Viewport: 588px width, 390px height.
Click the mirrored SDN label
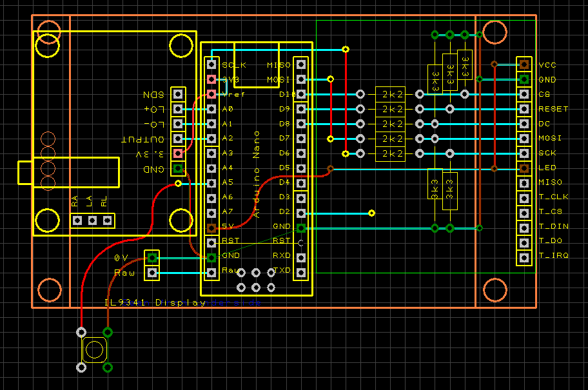click(153, 95)
